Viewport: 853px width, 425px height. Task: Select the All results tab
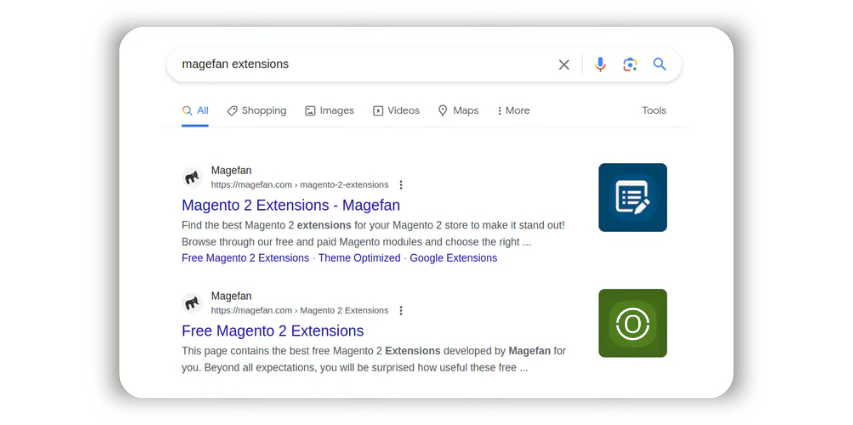pyautogui.click(x=195, y=110)
